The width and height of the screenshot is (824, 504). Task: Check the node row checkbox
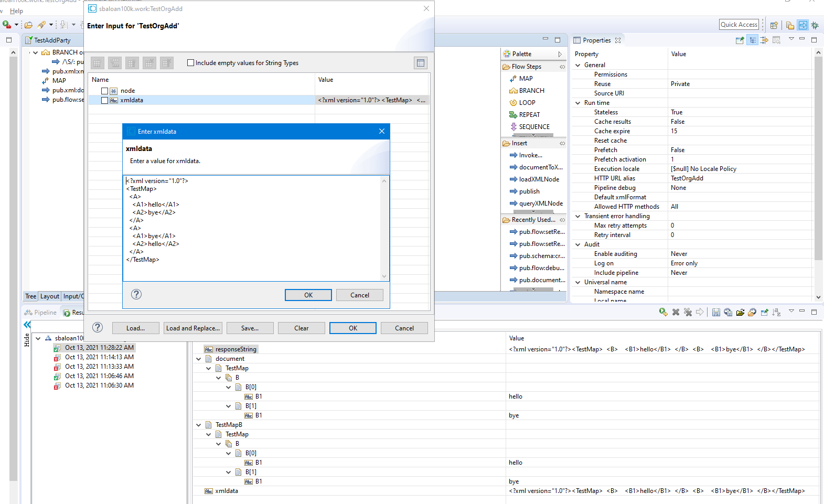coord(104,91)
